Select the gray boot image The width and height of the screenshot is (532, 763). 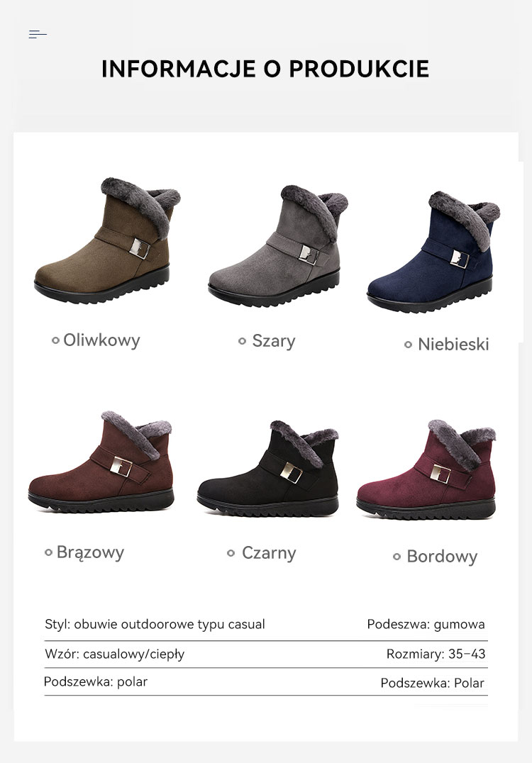point(278,246)
